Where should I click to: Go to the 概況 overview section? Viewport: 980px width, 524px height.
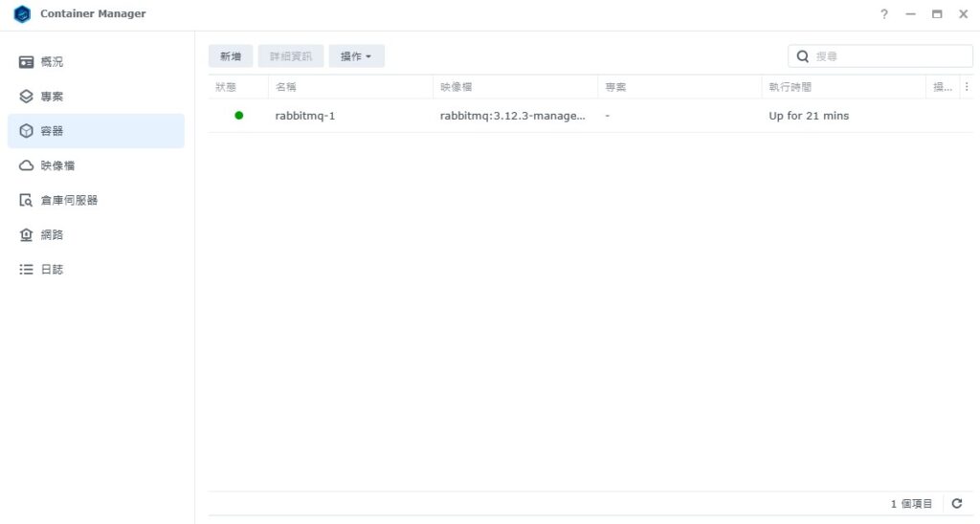(x=97, y=62)
